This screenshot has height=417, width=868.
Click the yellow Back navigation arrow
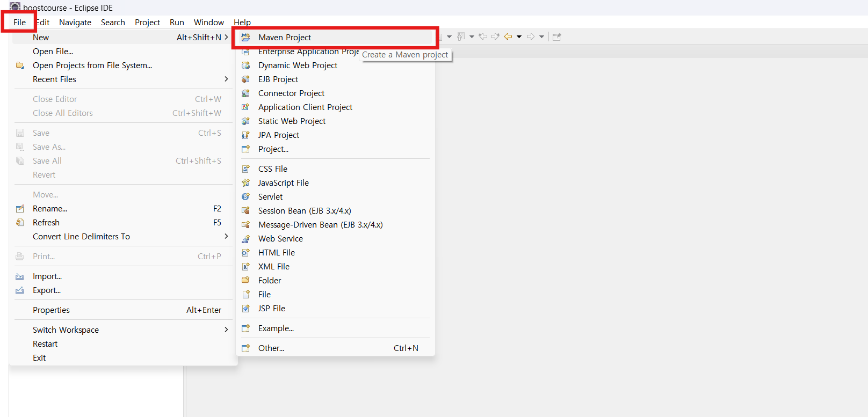[x=508, y=37]
